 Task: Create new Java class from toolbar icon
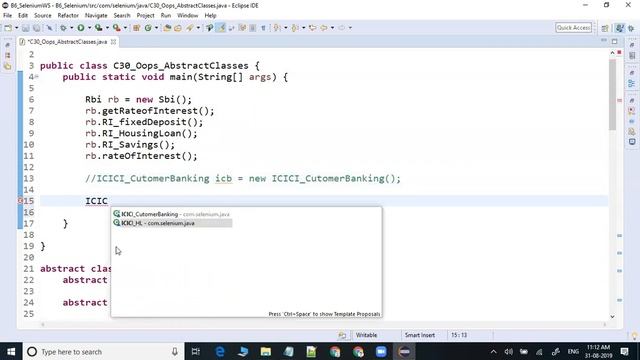pyautogui.click(x=148, y=28)
